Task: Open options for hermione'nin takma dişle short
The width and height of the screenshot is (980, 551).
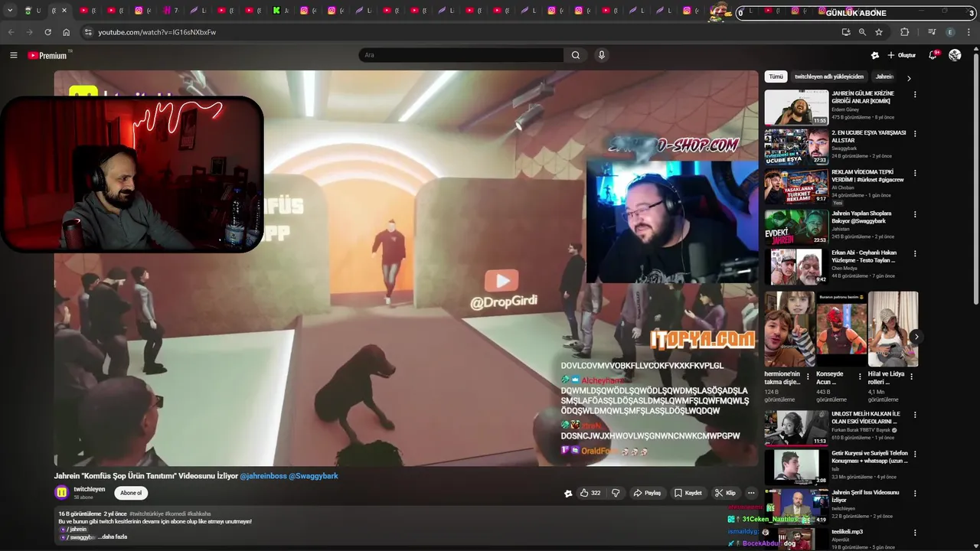Action: click(x=808, y=377)
